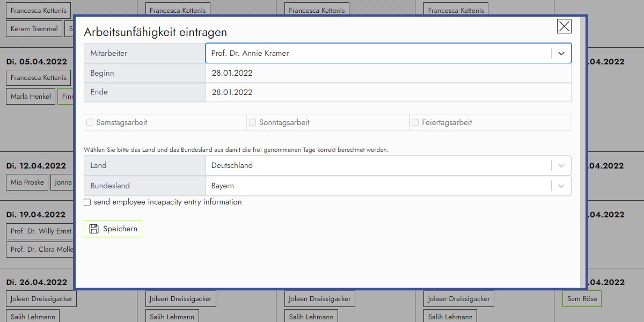
Task: Select Mia Proske under Di. 12.04.2022
Action: click(x=27, y=182)
